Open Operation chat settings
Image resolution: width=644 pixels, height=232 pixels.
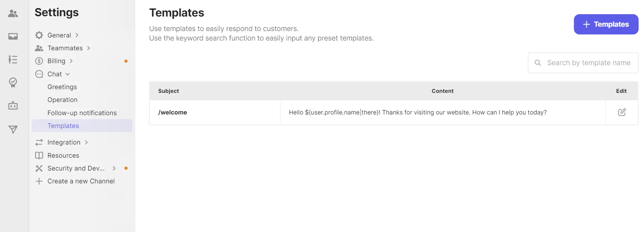point(62,100)
